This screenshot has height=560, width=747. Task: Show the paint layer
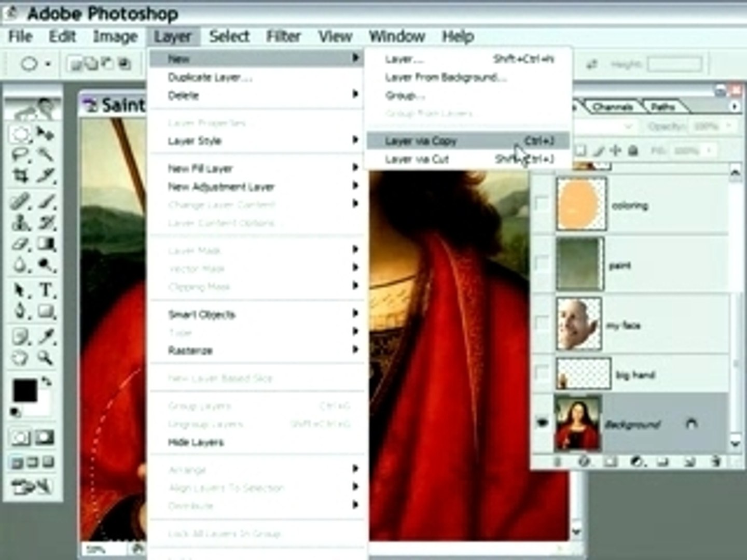(x=542, y=263)
